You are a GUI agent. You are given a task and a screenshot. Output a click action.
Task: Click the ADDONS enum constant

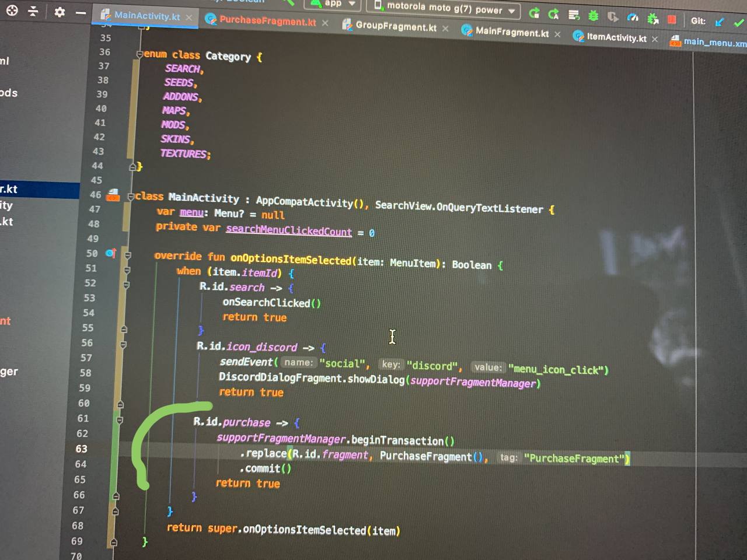(x=182, y=96)
